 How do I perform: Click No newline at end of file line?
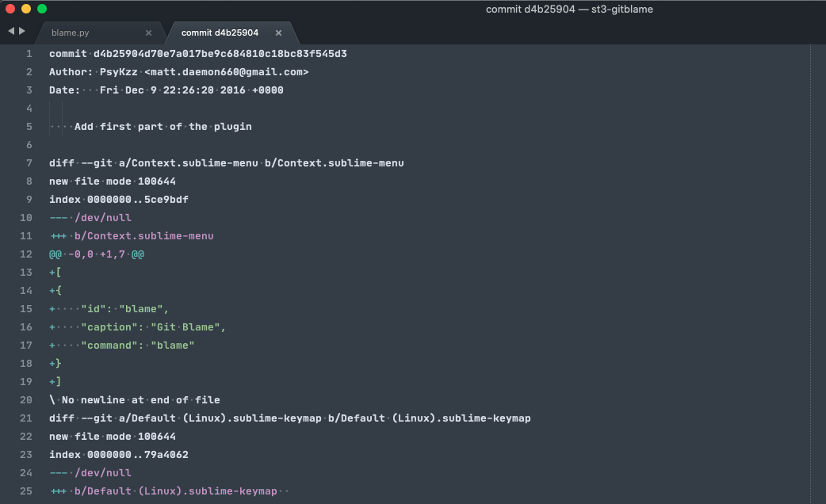[x=134, y=400]
